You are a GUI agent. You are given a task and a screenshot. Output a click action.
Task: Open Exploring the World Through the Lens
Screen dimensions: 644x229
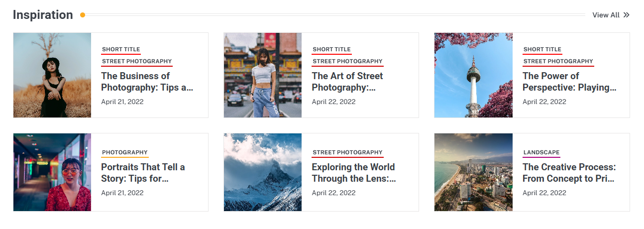(x=353, y=173)
